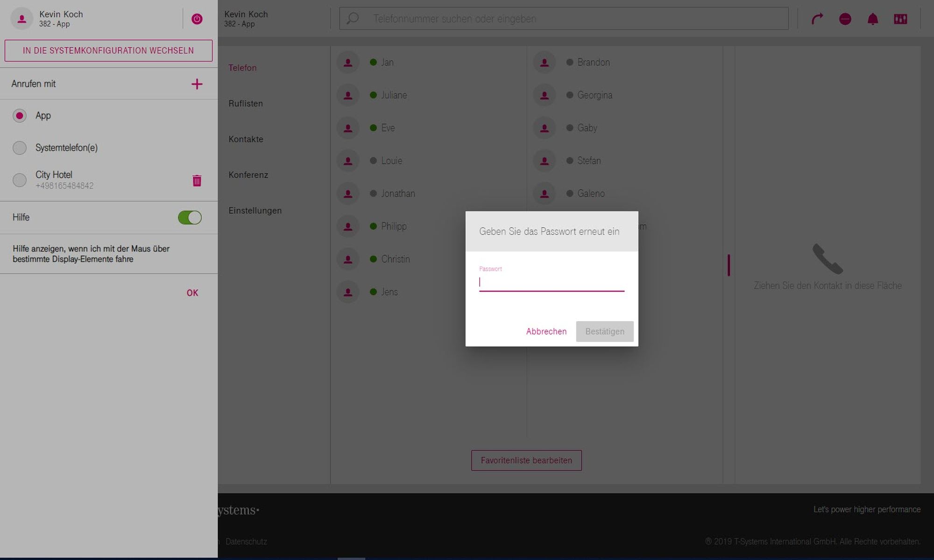This screenshot has height=560, width=934.
Task: Open the Einstellungen menu item
Action: (x=255, y=210)
